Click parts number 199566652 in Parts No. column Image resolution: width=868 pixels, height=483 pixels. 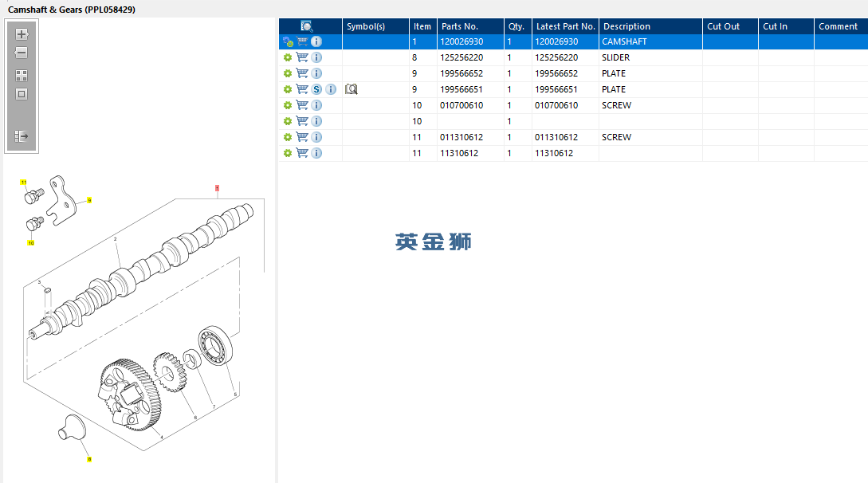[x=461, y=73]
